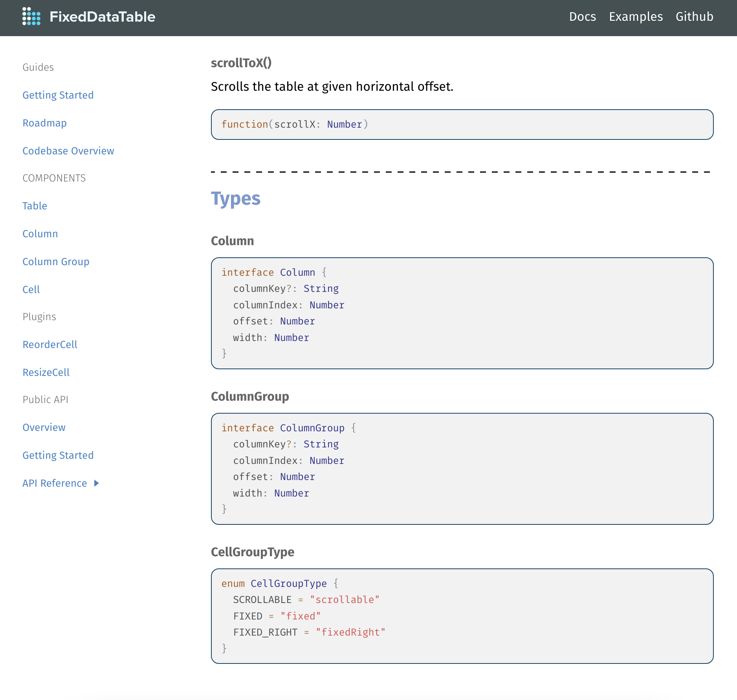Open the ReorderCell plugin docs
Viewport: 737px width, 700px height.
point(50,345)
